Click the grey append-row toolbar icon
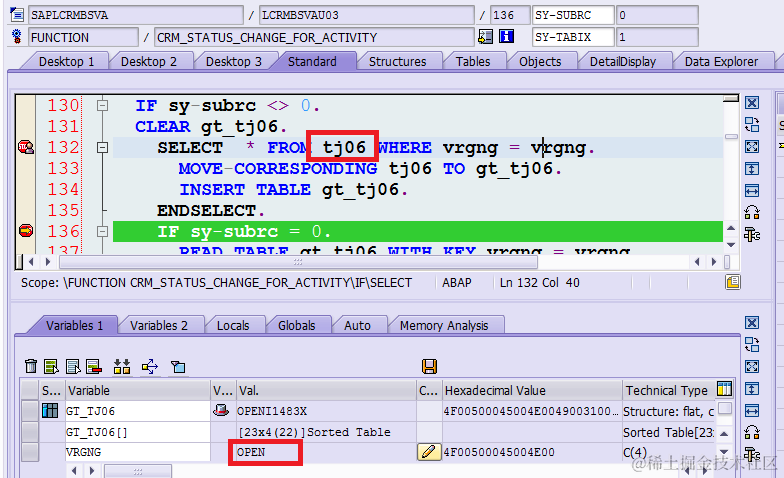Screen dimensions: 784x478 pos(73,366)
